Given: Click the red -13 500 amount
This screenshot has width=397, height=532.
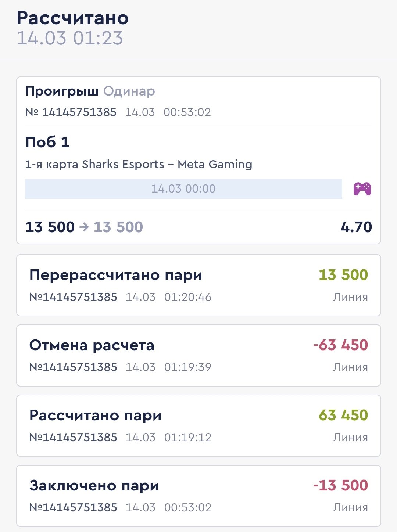Looking at the screenshot, I should pyautogui.click(x=340, y=486).
